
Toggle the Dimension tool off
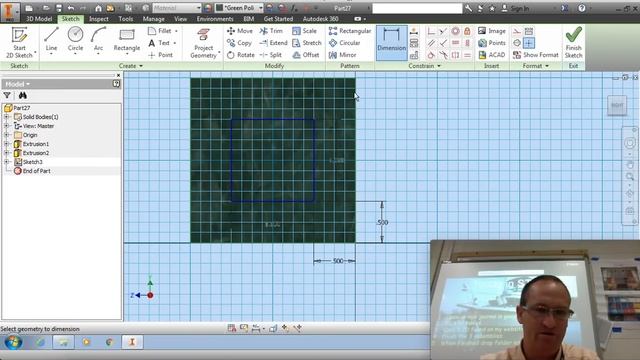point(391,43)
